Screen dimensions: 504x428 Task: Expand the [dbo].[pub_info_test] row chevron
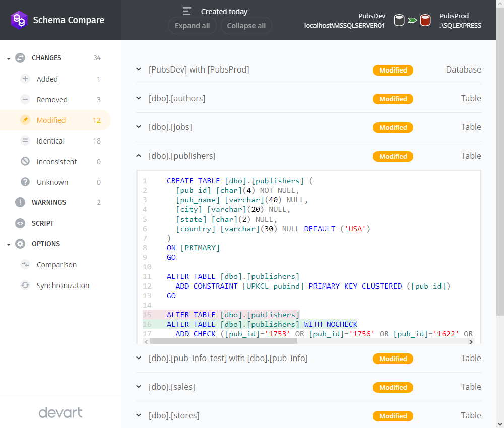pyautogui.click(x=139, y=358)
